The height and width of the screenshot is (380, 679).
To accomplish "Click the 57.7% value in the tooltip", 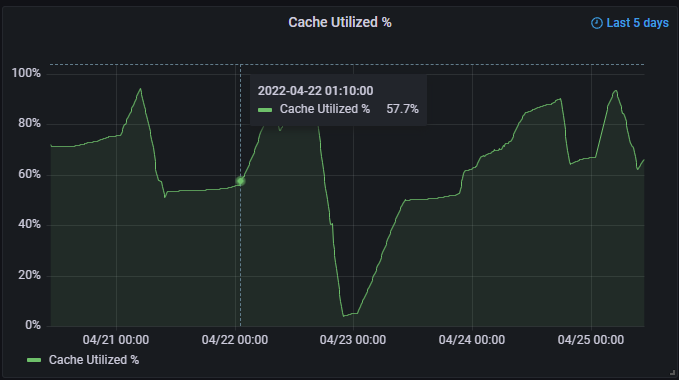I will pyautogui.click(x=402, y=109).
